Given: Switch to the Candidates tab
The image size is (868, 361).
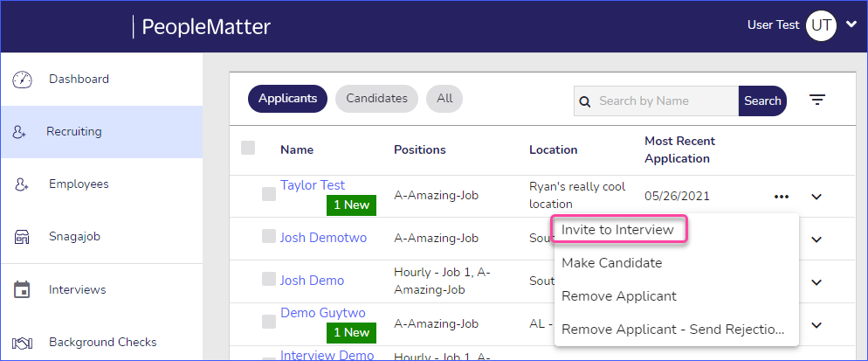Looking at the screenshot, I should pos(377,99).
